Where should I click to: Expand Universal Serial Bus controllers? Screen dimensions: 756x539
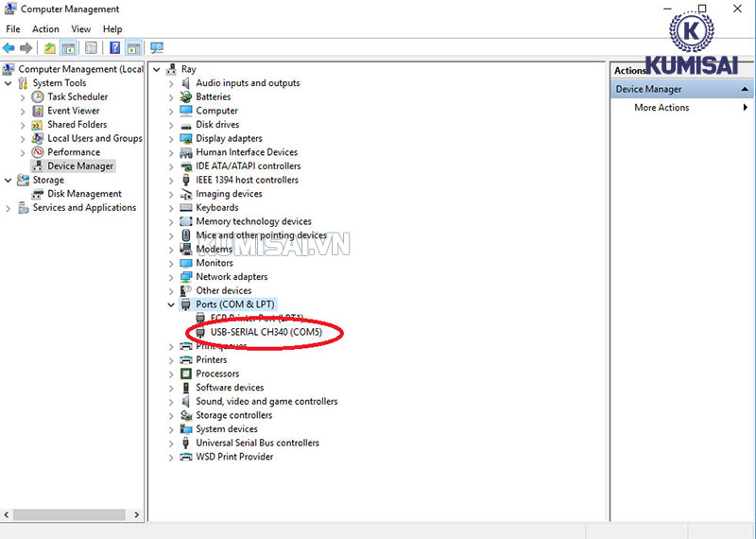pos(171,443)
